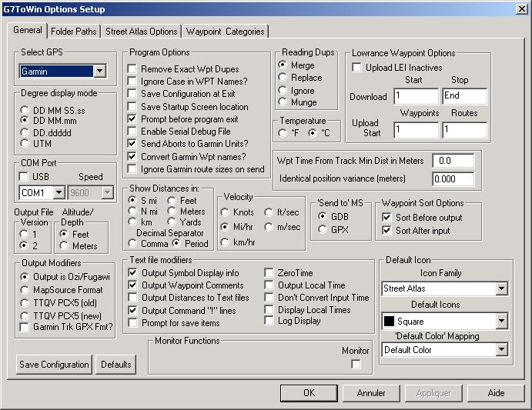This screenshot has height=410, width=532.
Task: Choose Meters for Altitude/Depth
Action: coord(64,245)
